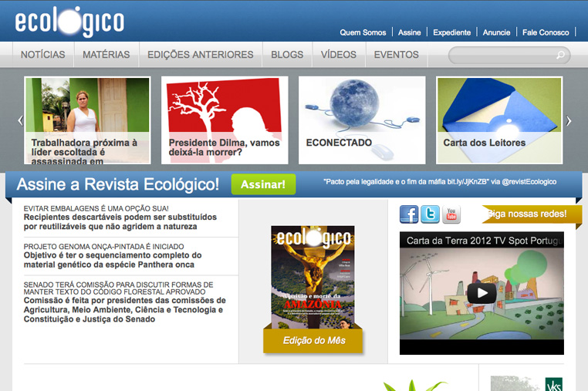Open the Matérias menu
The width and height of the screenshot is (588, 391).
(106, 55)
